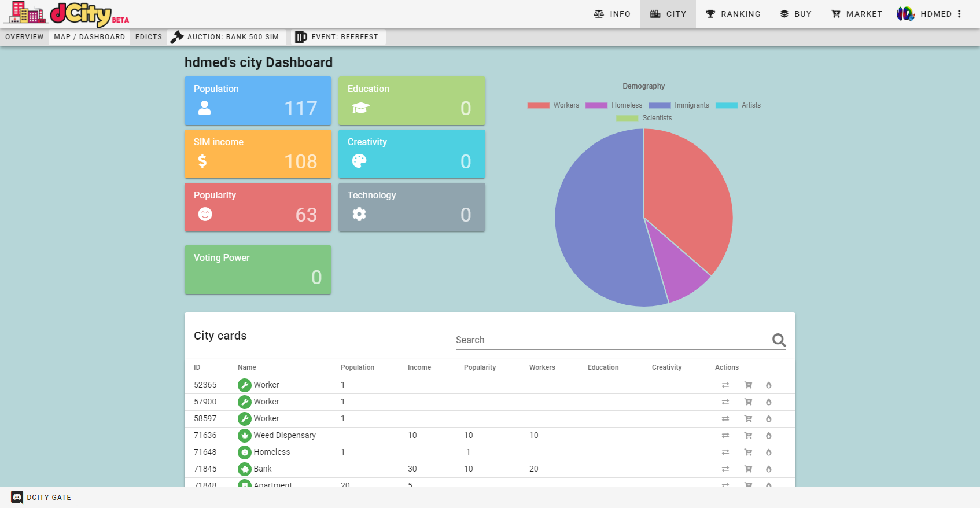Click the cart icon on row 58597

tap(748, 419)
